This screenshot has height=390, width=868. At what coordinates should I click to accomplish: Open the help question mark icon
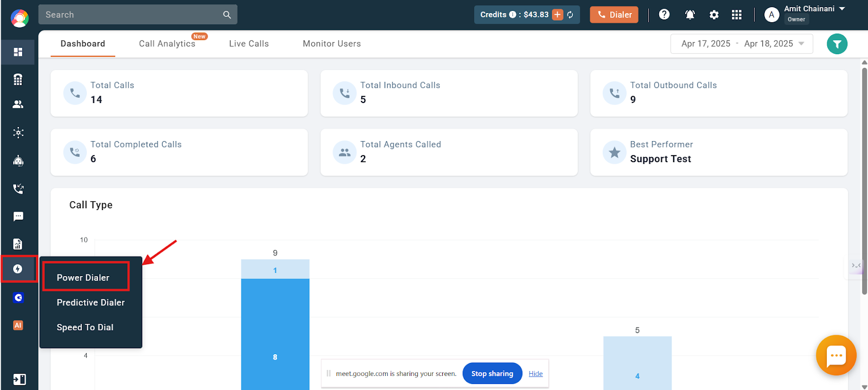664,15
